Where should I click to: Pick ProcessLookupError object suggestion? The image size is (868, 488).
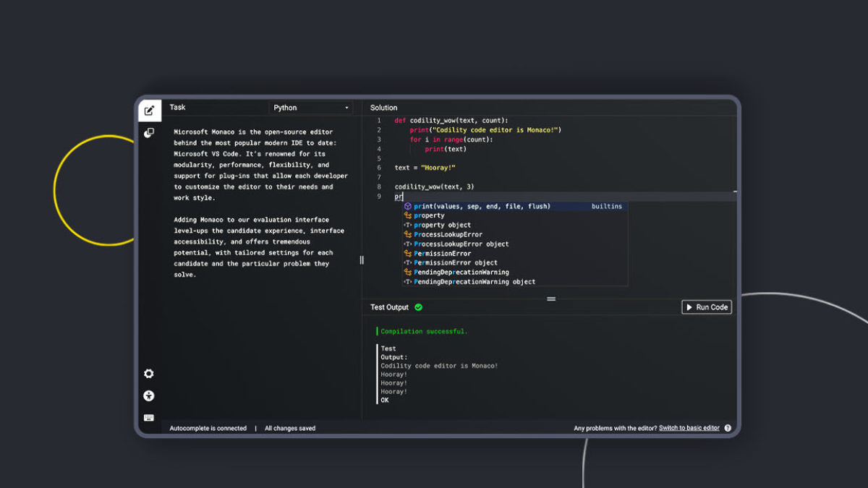pyautogui.click(x=515, y=244)
